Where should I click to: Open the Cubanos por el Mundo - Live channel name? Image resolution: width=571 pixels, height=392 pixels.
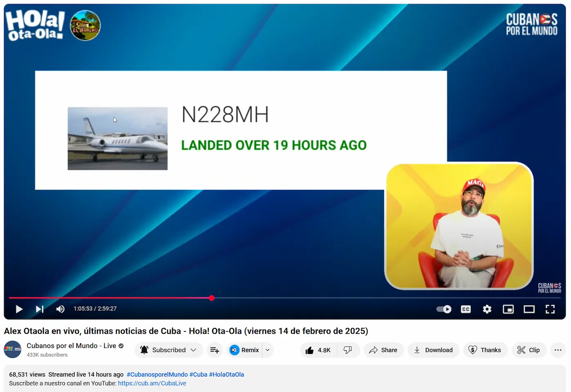pyautogui.click(x=71, y=346)
